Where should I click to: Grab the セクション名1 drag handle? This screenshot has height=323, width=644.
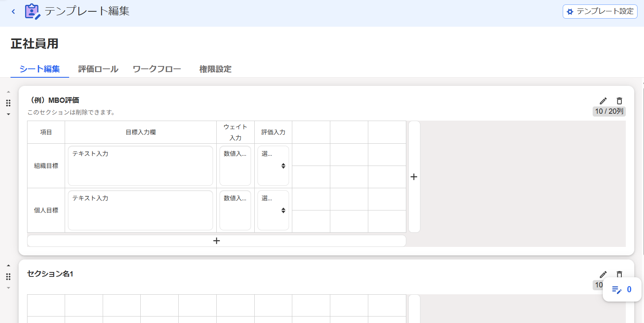coord(8,277)
